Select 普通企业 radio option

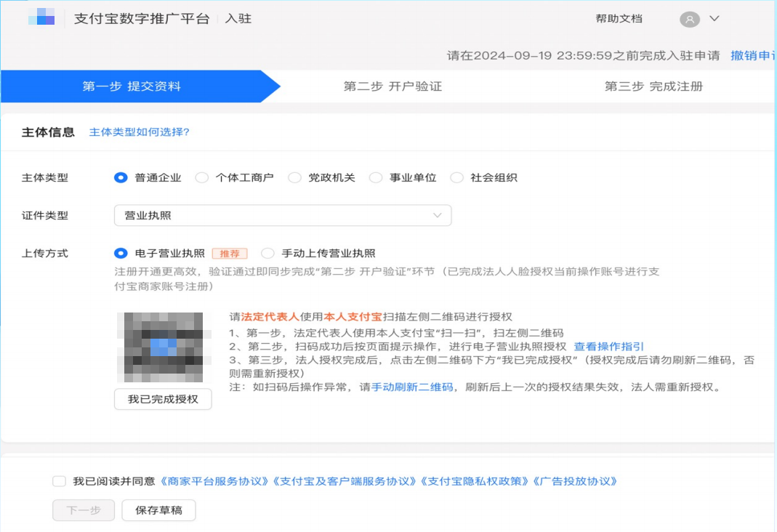point(121,178)
